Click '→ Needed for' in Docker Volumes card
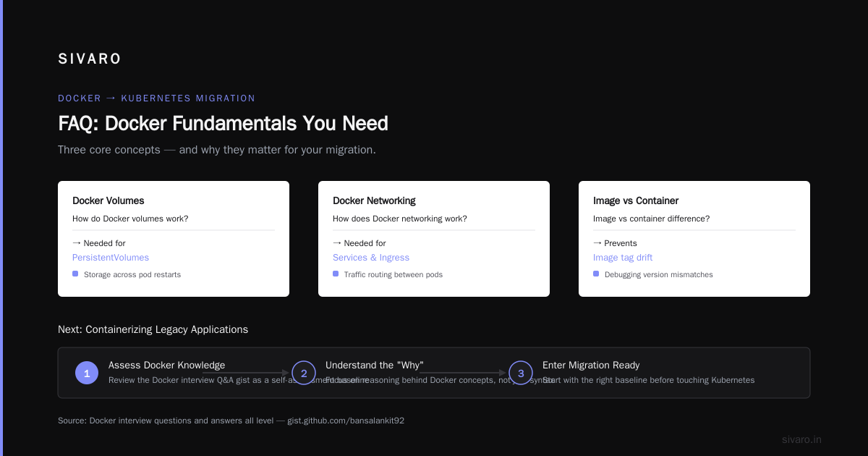 99,243
